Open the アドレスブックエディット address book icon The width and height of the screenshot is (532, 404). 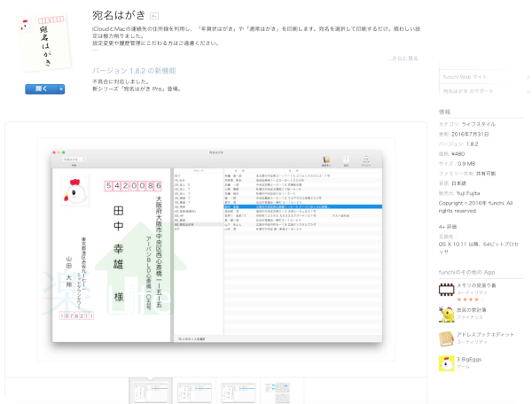pos(446,338)
